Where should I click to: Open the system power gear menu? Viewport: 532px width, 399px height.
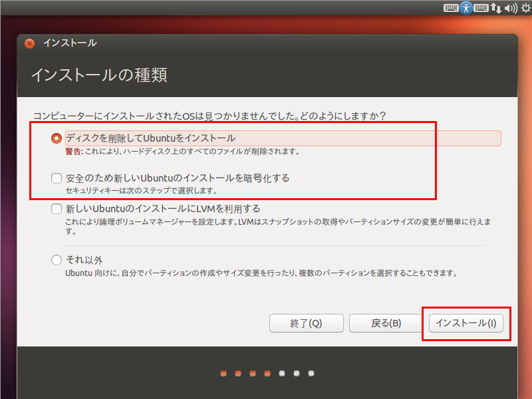click(525, 8)
